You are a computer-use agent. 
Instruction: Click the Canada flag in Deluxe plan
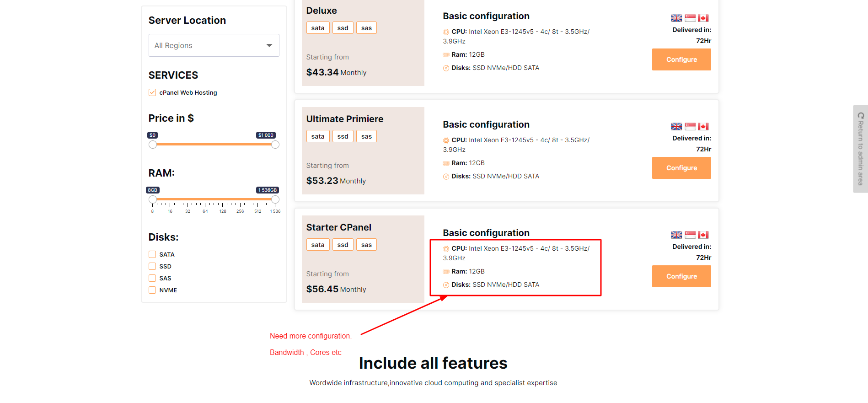pyautogui.click(x=703, y=18)
